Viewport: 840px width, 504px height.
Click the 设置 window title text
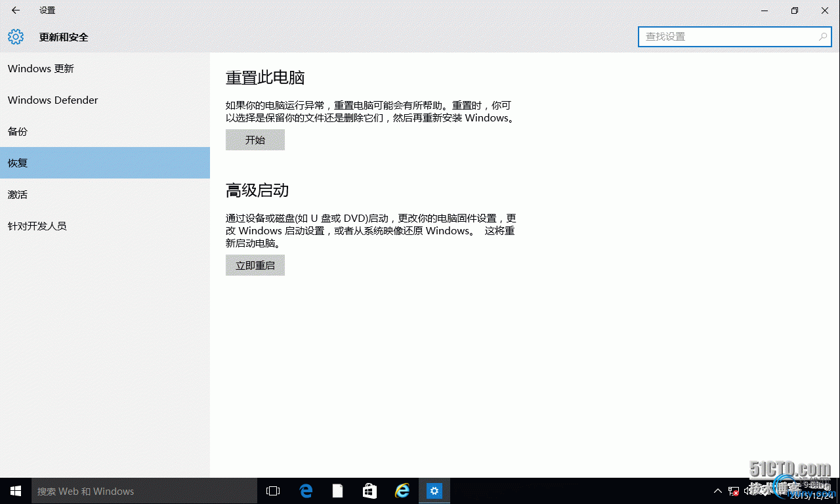click(x=47, y=10)
